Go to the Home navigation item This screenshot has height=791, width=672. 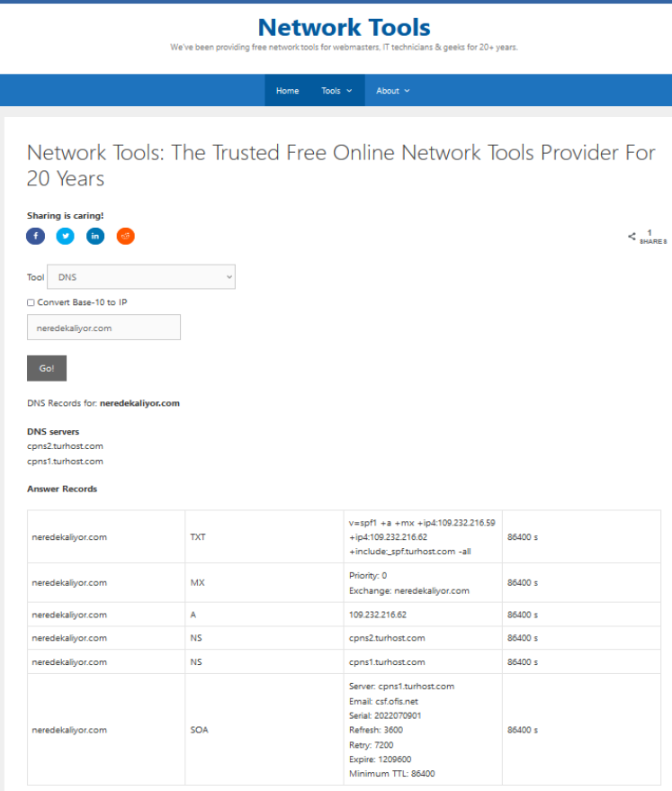pyautogui.click(x=287, y=91)
